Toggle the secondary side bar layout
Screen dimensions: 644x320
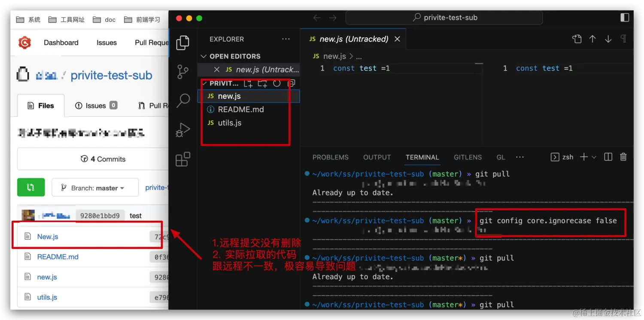625,18
